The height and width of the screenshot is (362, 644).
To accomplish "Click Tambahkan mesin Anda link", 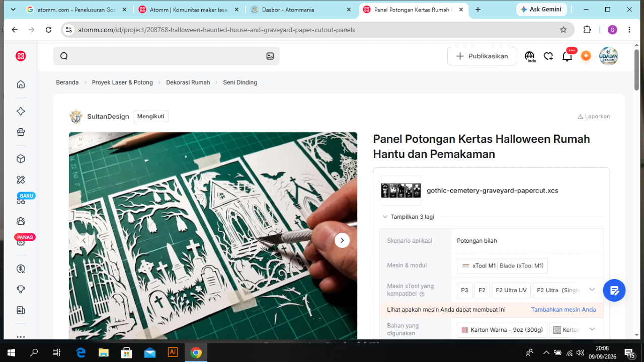I will [x=563, y=310].
